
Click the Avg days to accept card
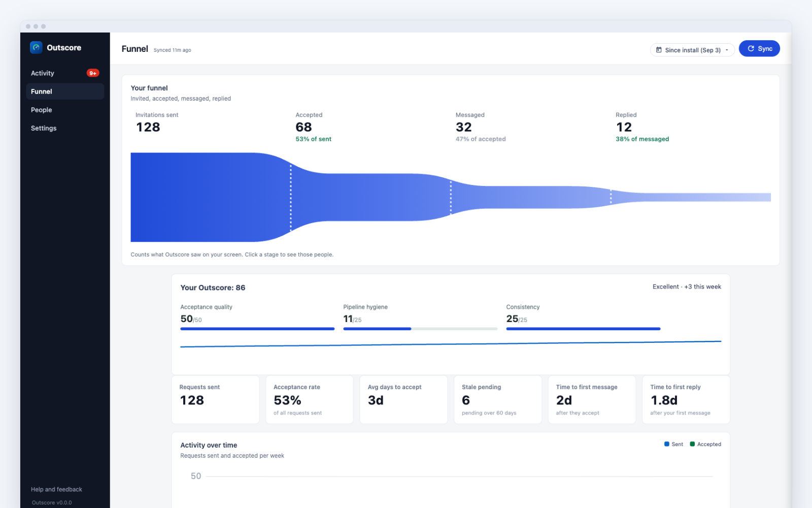coord(403,399)
